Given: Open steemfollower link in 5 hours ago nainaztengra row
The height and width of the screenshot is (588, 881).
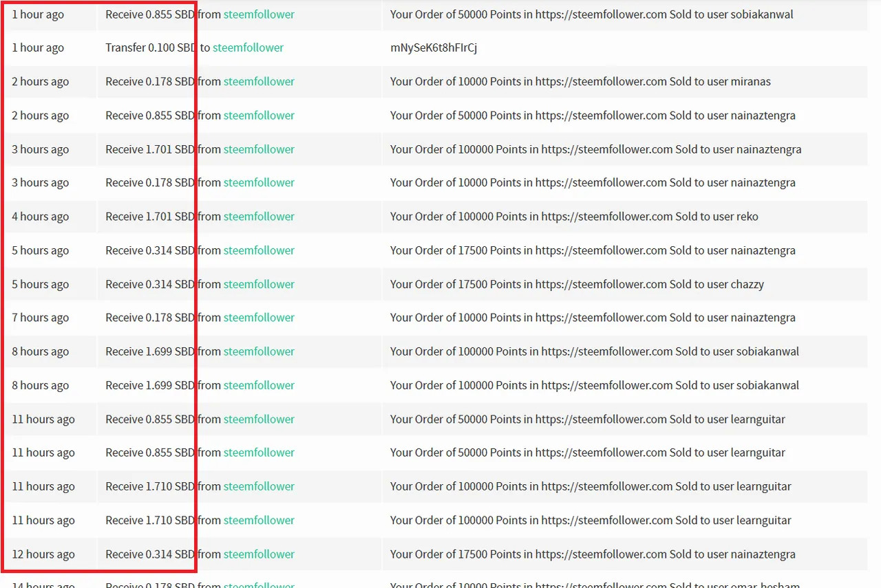Looking at the screenshot, I should pos(259,250).
